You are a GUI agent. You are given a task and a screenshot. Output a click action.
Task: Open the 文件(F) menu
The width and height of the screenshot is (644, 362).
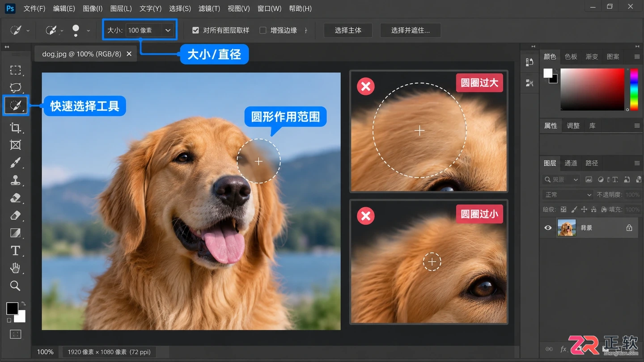(34, 8)
